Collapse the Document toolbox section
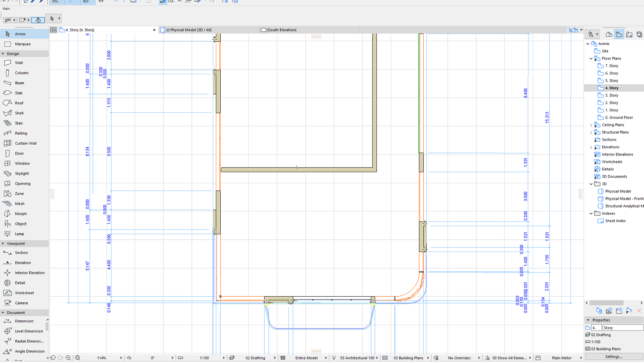The height and width of the screenshot is (362, 644). [x=3, y=313]
